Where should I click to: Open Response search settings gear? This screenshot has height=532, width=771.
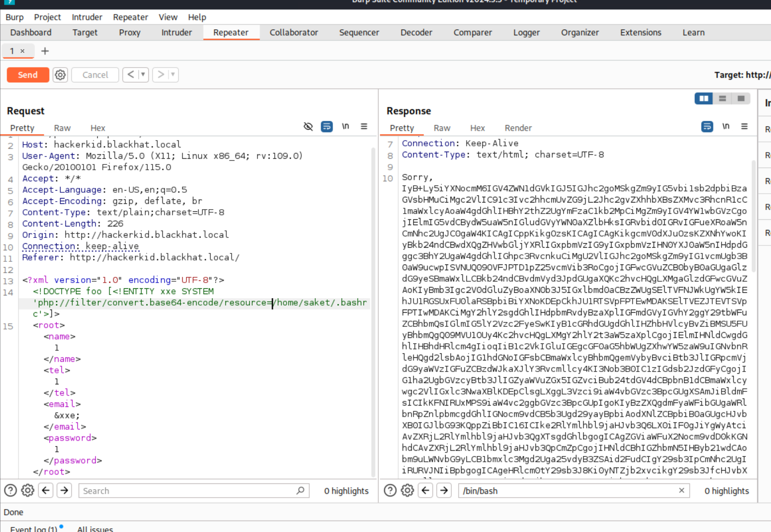pos(407,490)
